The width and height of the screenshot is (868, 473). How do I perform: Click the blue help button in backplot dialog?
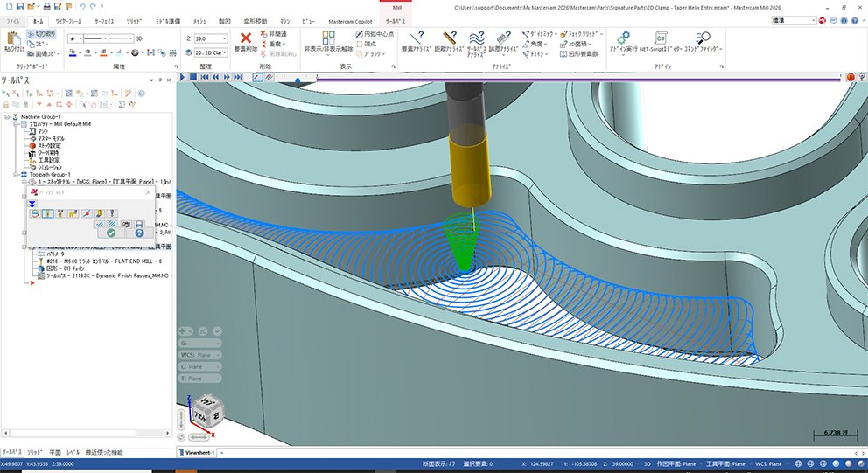point(139,233)
